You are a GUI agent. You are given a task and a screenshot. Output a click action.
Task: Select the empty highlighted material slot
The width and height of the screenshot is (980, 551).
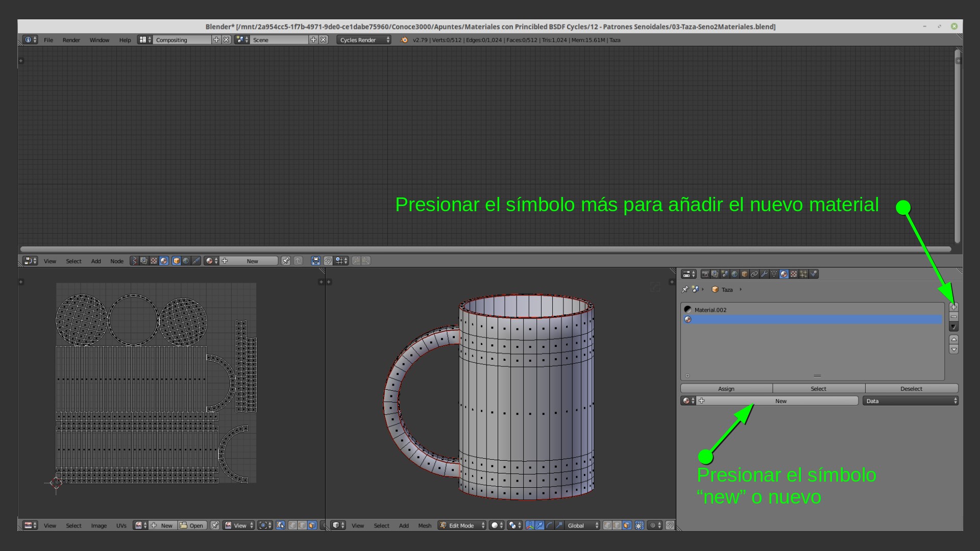click(x=813, y=319)
